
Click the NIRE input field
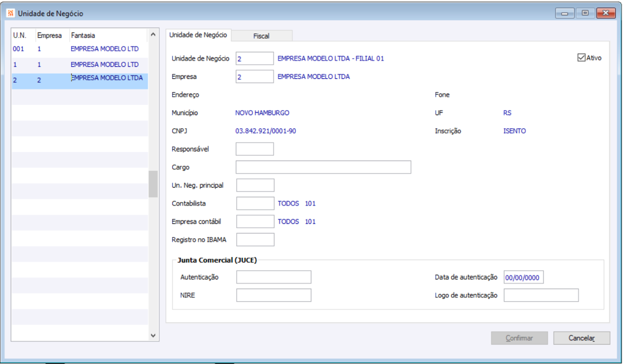coord(274,295)
